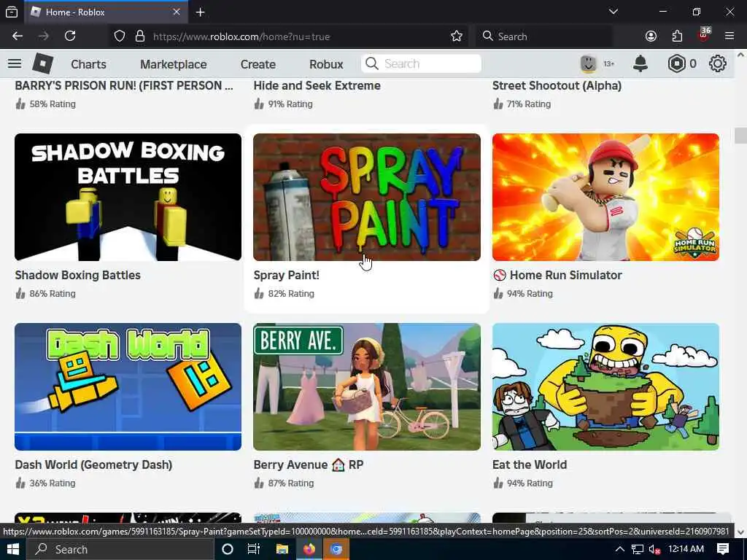
Task: Open the avatar profile icon
Action: pyautogui.click(x=589, y=63)
